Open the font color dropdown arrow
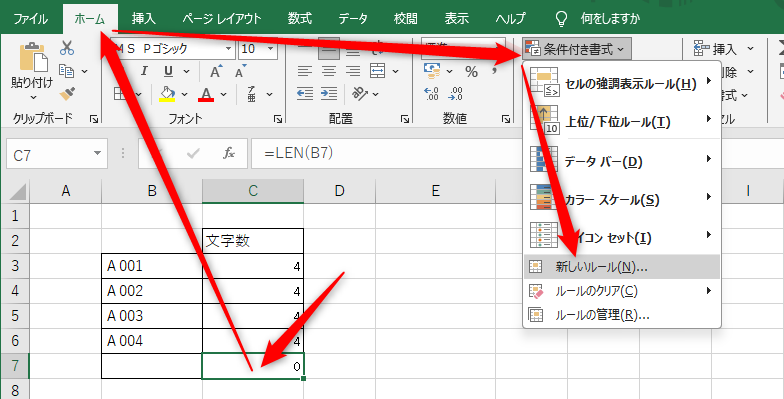Screen dimensions: 784x399 pyautogui.click(x=224, y=94)
